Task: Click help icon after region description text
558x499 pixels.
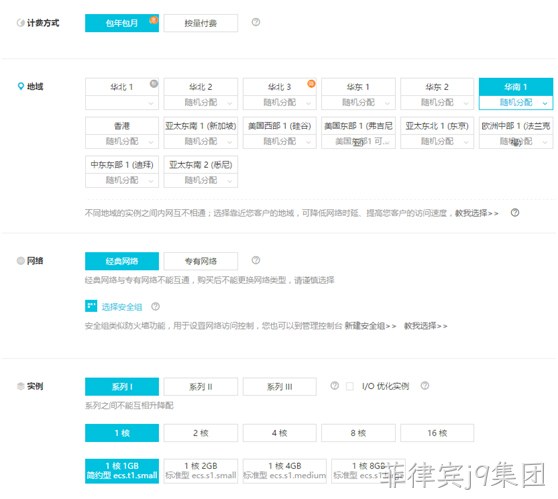Action: (x=515, y=212)
